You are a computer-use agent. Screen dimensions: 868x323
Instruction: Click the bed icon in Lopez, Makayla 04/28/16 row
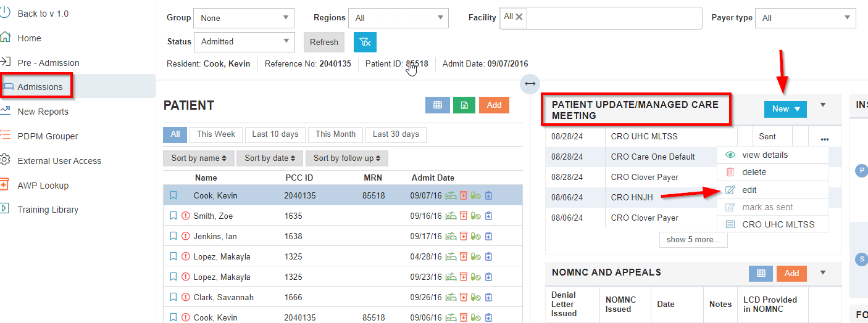[451, 257]
